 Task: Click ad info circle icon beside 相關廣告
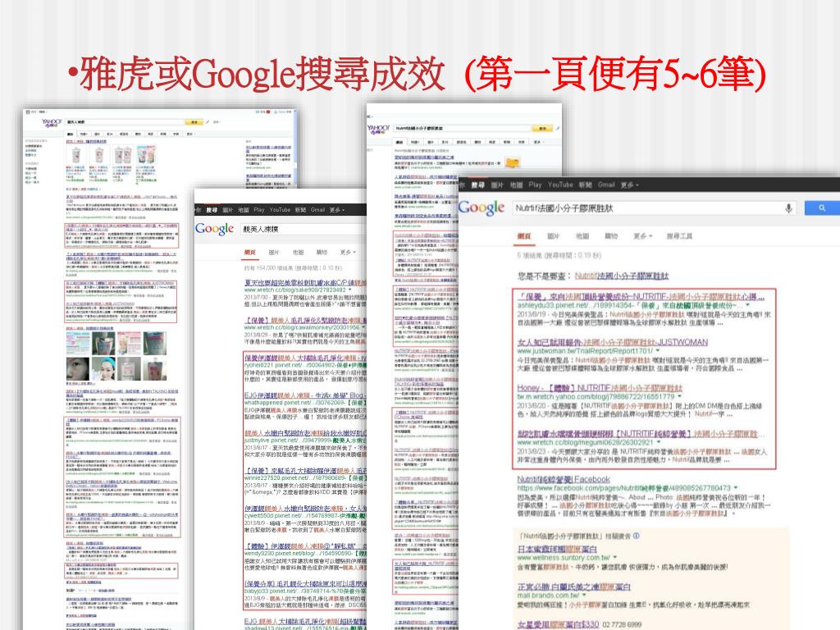tap(636, 535)
